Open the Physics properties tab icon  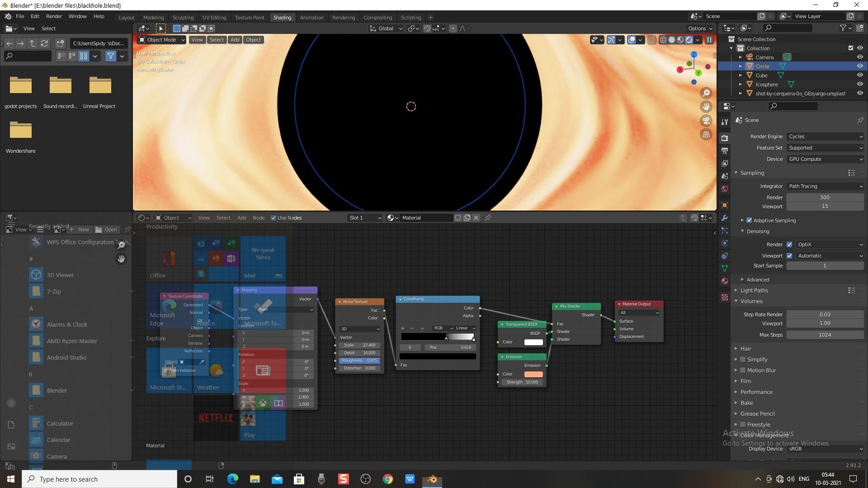(725, 243)
